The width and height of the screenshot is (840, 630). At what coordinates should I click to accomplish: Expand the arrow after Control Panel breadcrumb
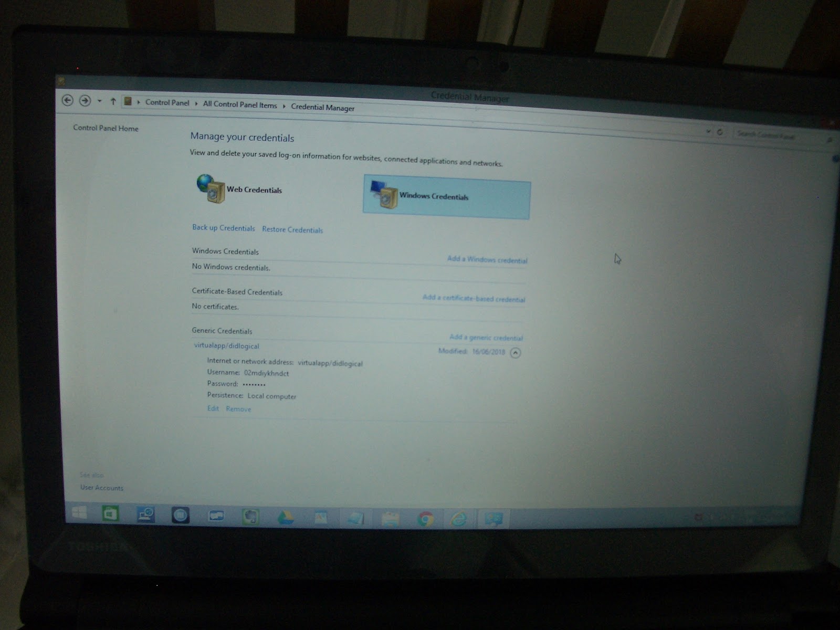pos(196,104)
